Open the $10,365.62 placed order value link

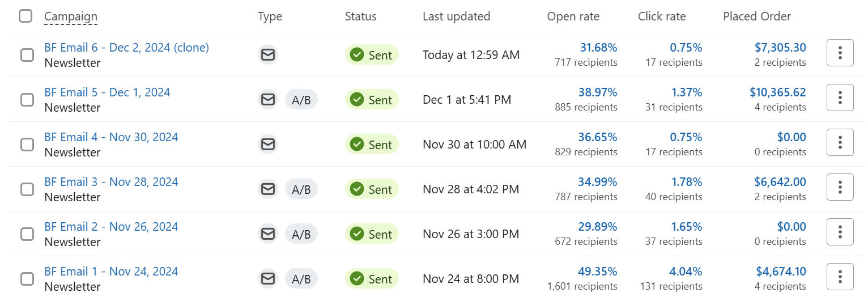click(777, 92)
